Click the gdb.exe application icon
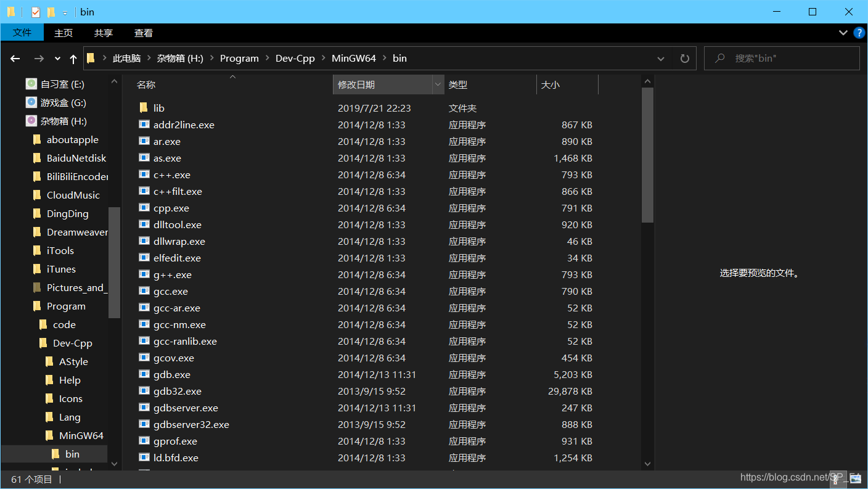This screenshot has height=489, width=868. click(x=144, y=374)
